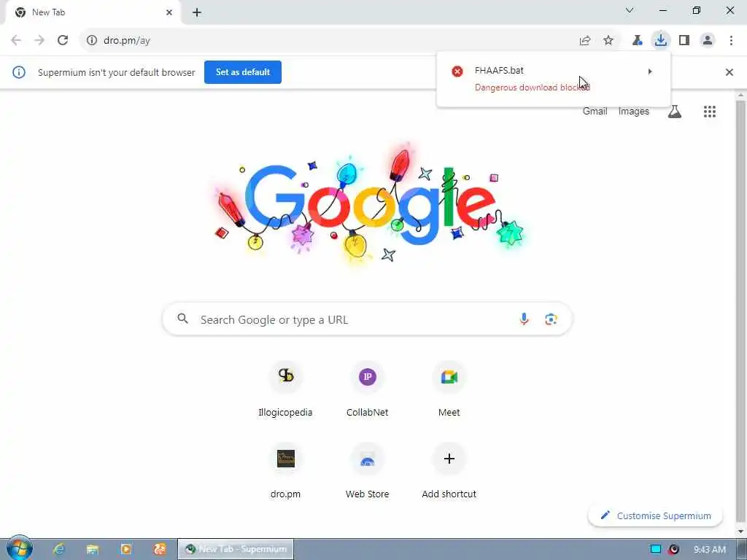747x560 pixels.
Task: Bookmark this tab with the star
Action: point(608,41)
